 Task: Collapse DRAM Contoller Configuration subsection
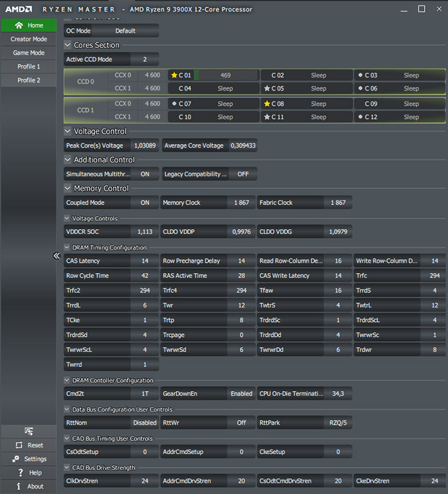pyautogui.click(x=67, y=380)
